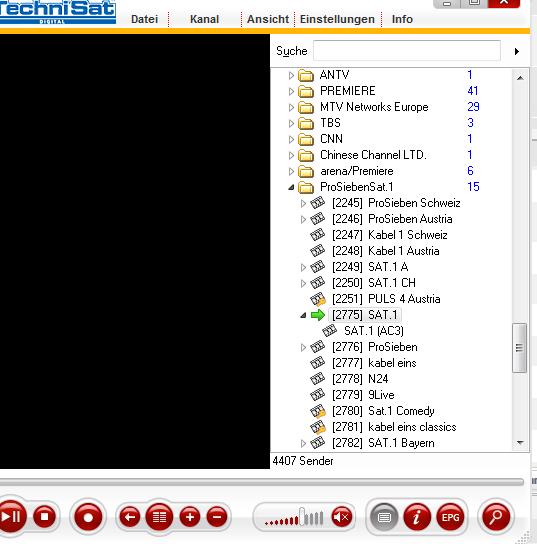Expand the ANTV folder

point(291,75)
